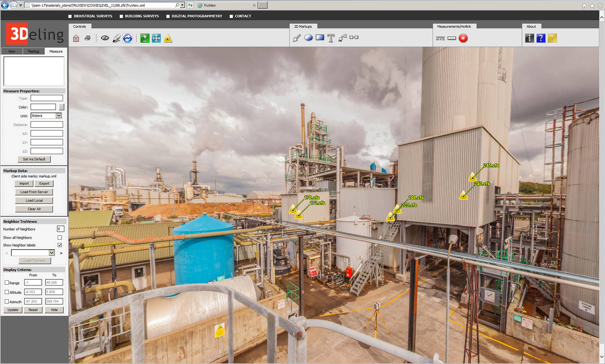Open the blue question mark help icon
This screenshot has height=364, width=605.
(x=541, y=38)
